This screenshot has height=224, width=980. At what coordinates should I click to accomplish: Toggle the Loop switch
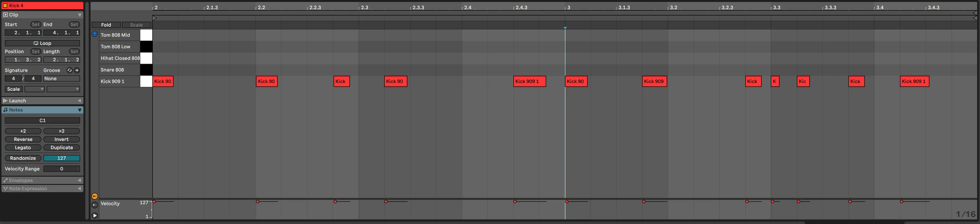[42, 43]
